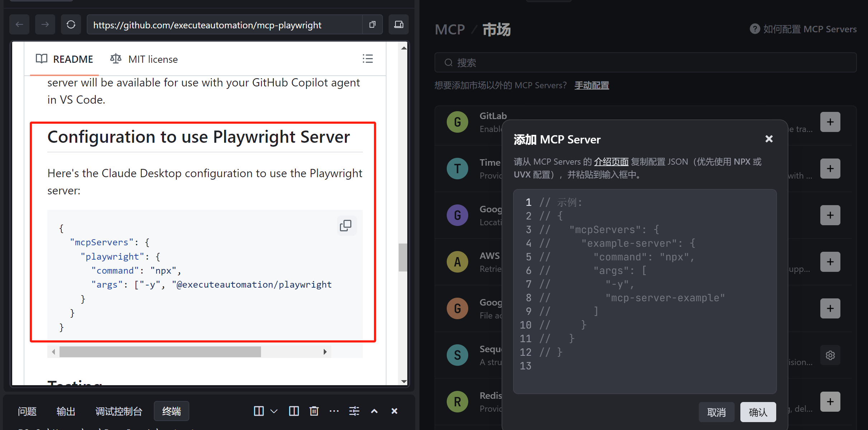868x430 pixels.
Task: Open the 介绍页面 link in dialog
Action: click(x=611, y=162)
